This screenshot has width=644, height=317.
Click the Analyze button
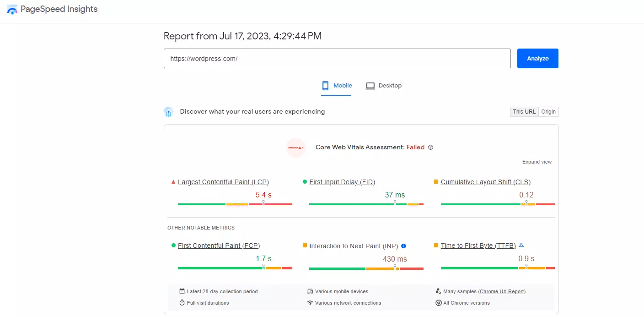point(537,59)
